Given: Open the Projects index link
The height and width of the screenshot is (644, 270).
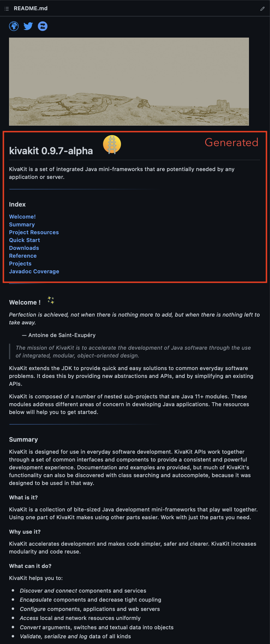Looking at the screenshot, I should 20,264.
